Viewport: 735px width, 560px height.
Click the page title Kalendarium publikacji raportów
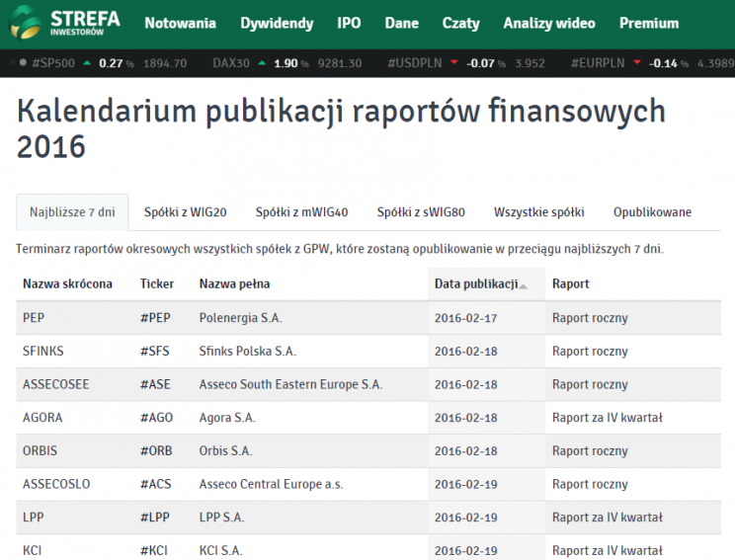coord(341,128)
